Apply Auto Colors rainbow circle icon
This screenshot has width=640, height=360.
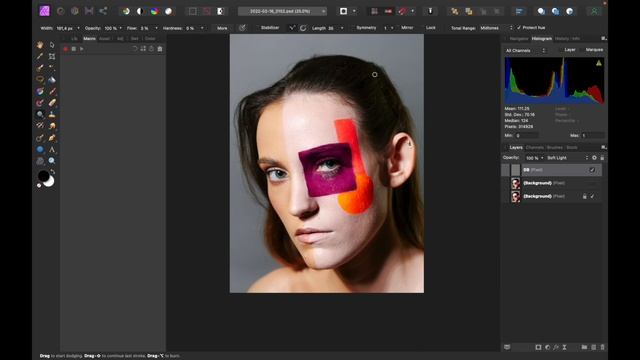pyautogui.click(x=154, y=11)
